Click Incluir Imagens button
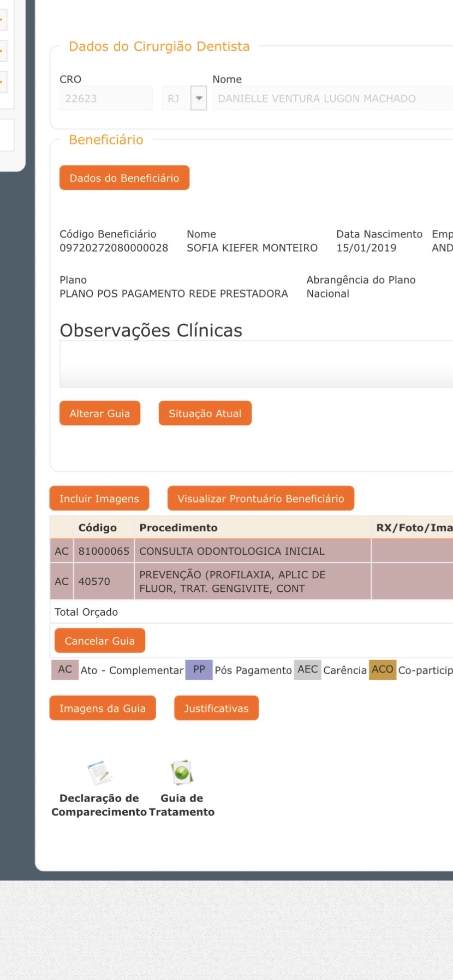The image size is (453, 980). pyautogui.click(x=99, y=498)
